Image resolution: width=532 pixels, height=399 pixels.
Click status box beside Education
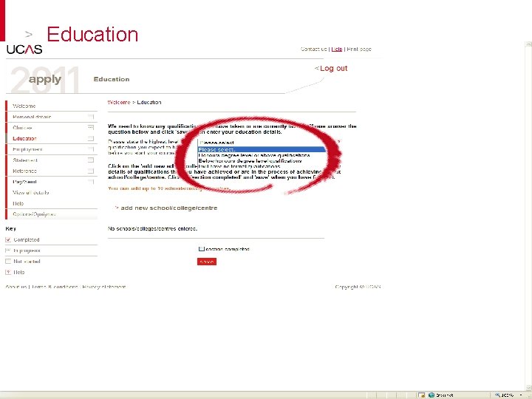(x=91, y=138)
